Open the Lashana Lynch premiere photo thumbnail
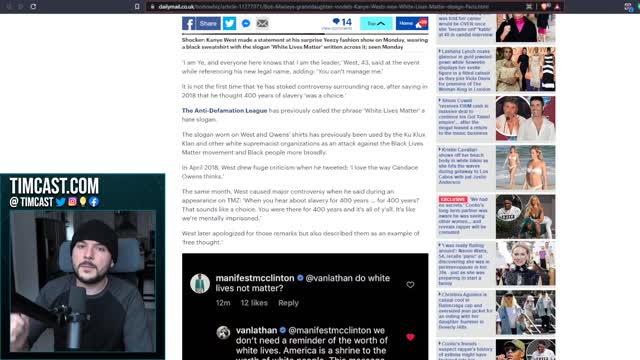This screenshot has width=640, height=360. click(525, 69)
